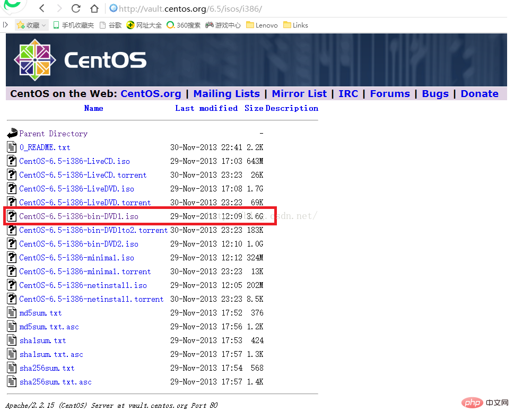Open the 360搜索 bookmark
This screenshot has width=514, height=420.
pos(184,25)
